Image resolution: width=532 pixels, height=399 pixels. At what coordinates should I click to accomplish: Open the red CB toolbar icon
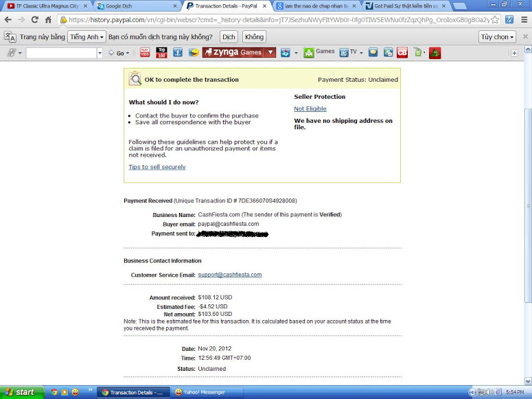tap(402, 53)
